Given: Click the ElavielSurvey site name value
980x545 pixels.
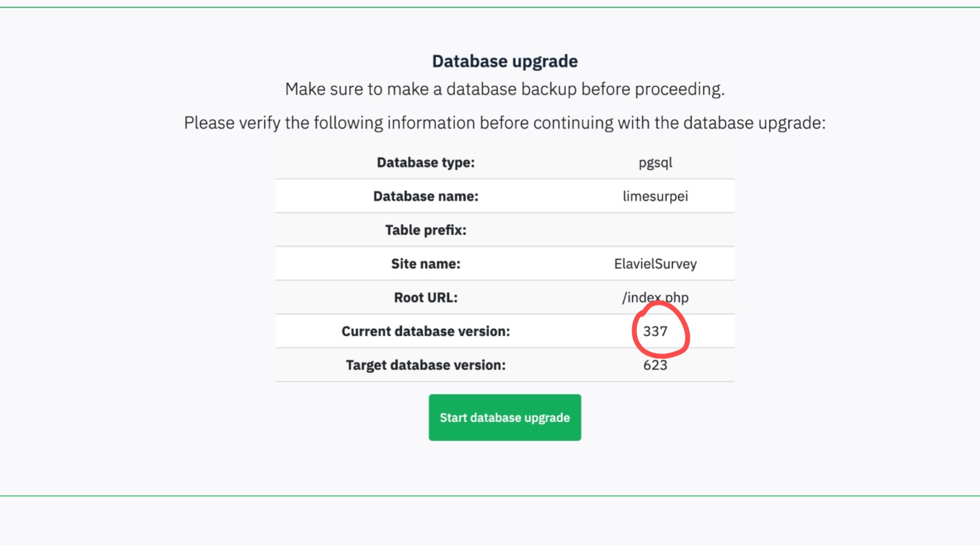Looking at the screenshot, I should click(x=655, y=264).
